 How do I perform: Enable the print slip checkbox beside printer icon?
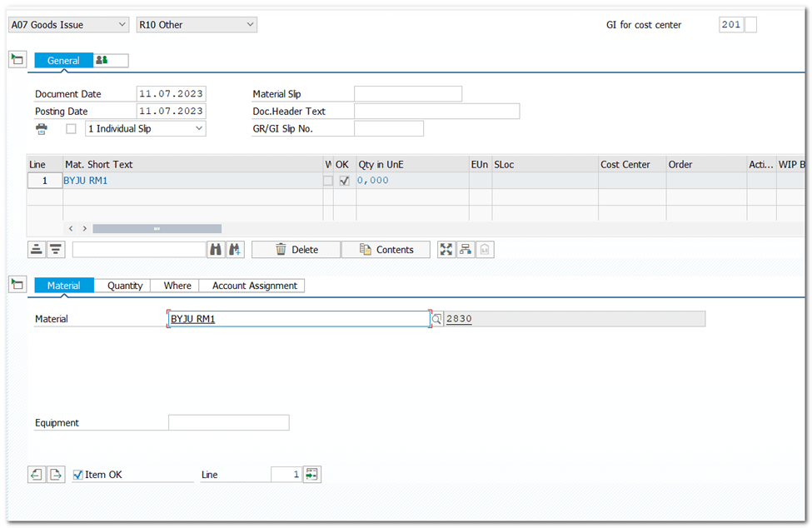[71, 129]
